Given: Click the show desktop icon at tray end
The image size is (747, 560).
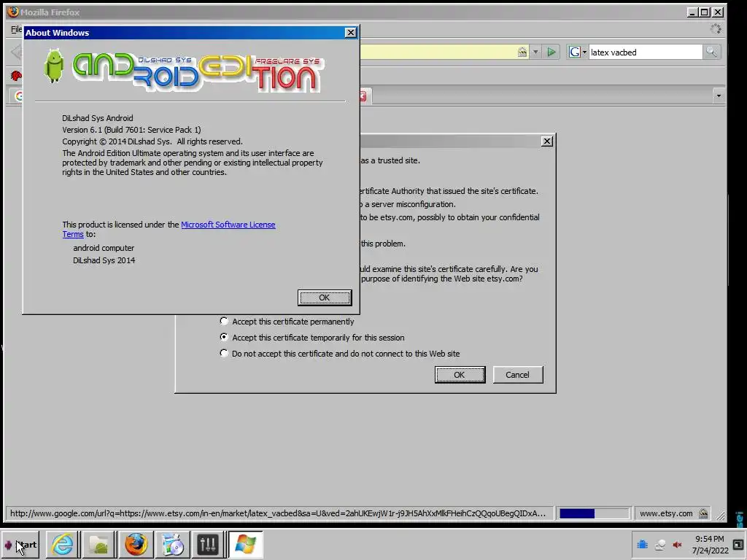Looking at the screenshot, I should tap(738, 544).
